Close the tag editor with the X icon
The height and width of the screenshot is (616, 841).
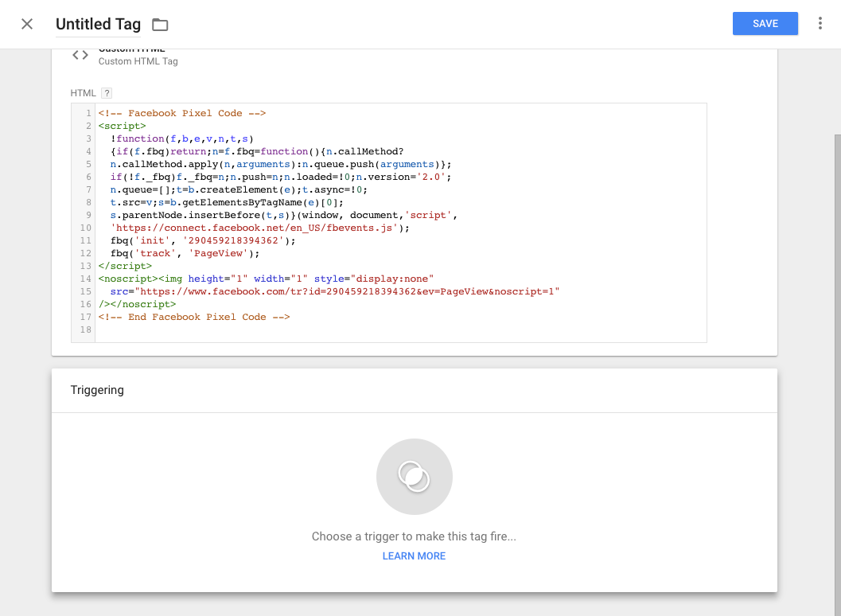(x=27, y=24)
